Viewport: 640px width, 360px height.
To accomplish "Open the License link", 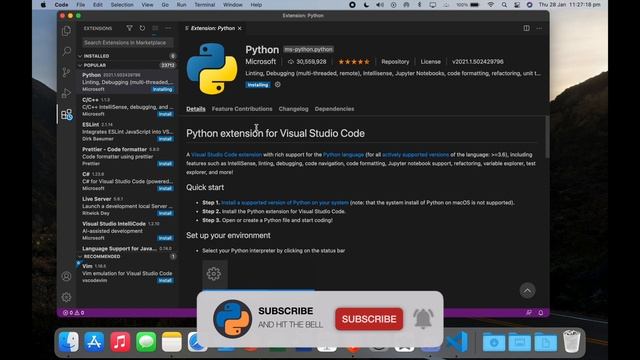I will tap(431, 62).
